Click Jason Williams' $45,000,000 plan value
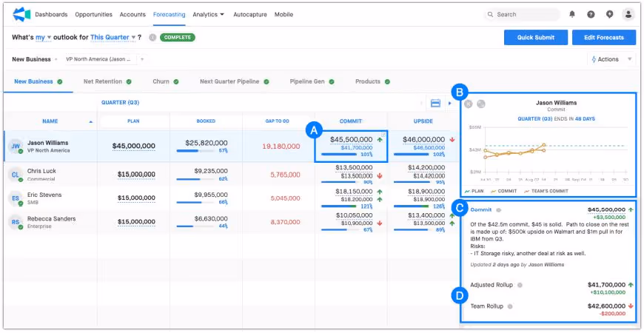This screenshot has height=333, width=644. 133,147
